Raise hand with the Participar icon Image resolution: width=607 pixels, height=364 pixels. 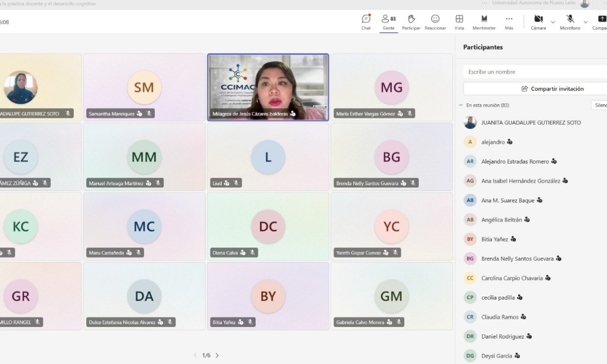[x=411, y=19]
